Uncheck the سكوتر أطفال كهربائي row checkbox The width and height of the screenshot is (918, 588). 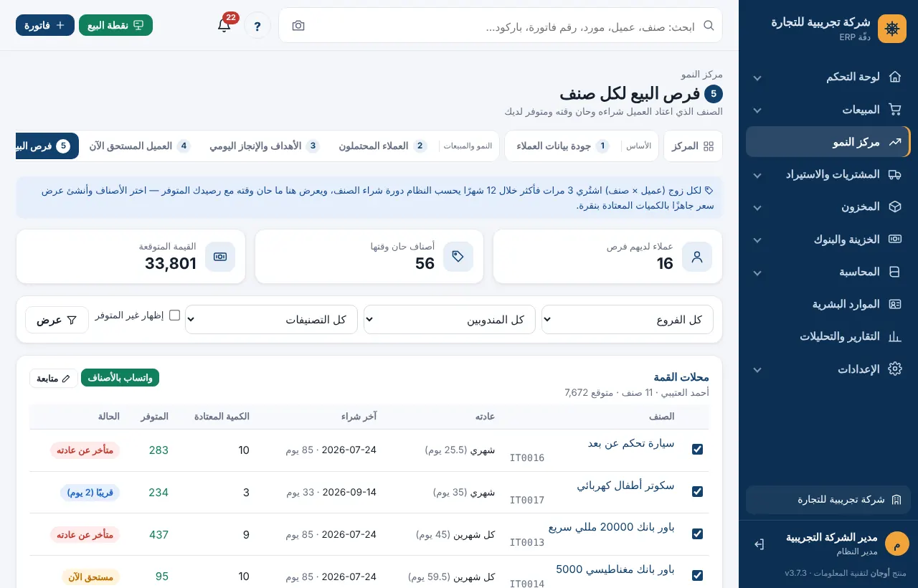pos(697,492)
